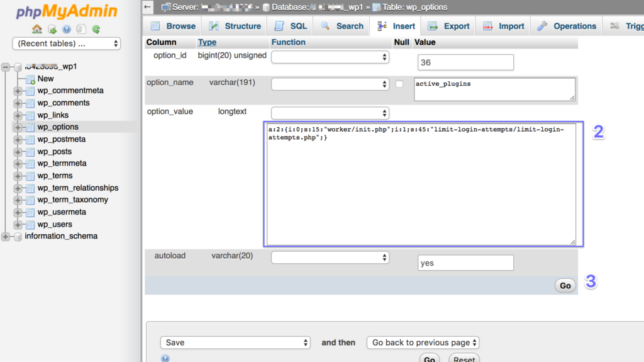Expand the information_schema database
This screenshot has height=362, width=644.
click(x=6, y=237)
